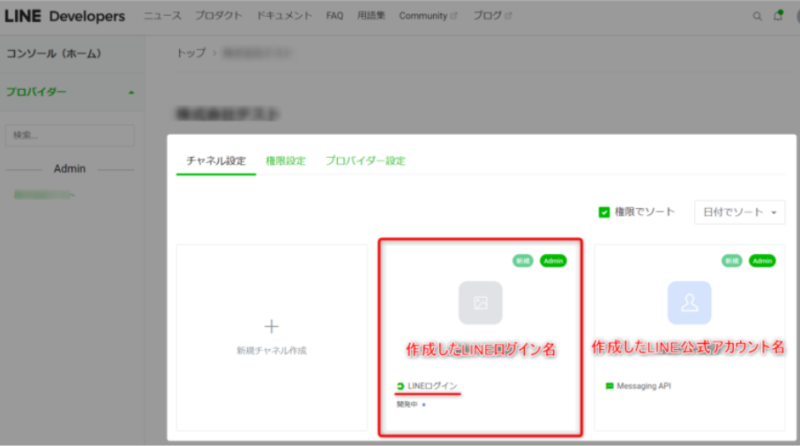Click the Admin heading in sidebar
The image size is (800, 446).
pos(70,169)
